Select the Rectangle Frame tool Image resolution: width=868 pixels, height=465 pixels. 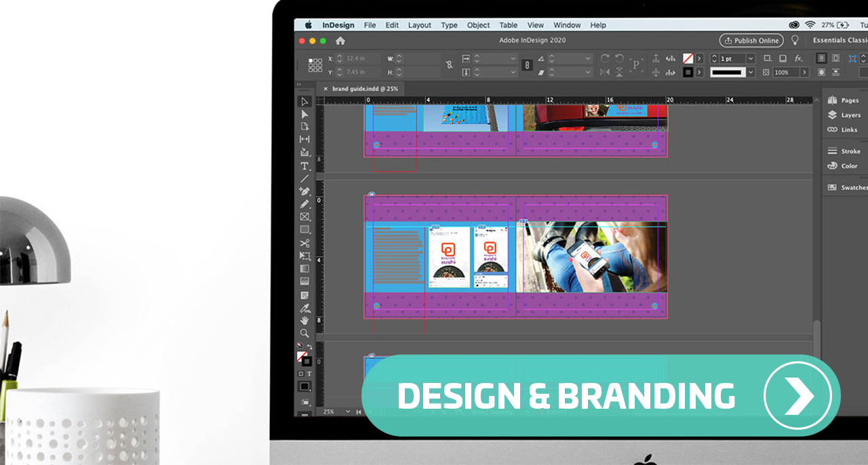[x=304, y=217]
